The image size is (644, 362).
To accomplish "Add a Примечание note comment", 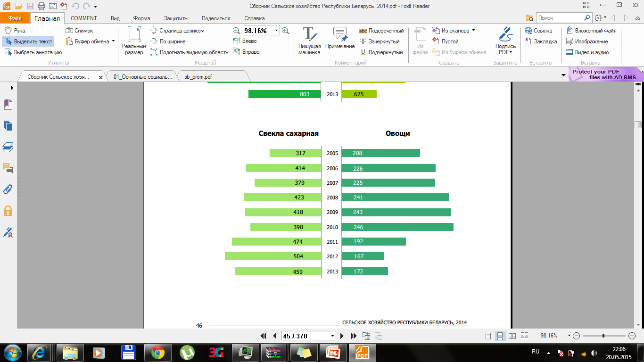I will (340, 38).
